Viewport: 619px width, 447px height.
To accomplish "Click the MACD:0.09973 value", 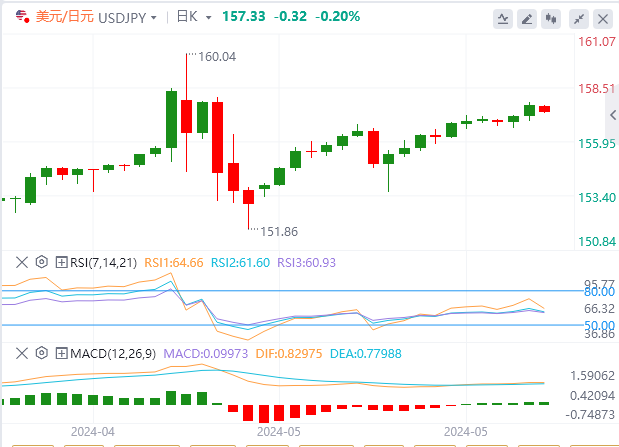I will (x=206, y=353).
